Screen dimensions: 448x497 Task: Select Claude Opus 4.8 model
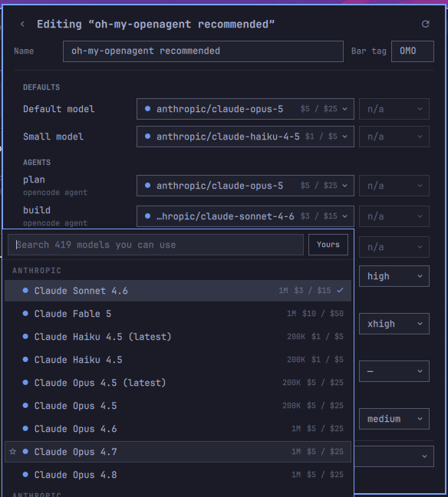point(178,475)
